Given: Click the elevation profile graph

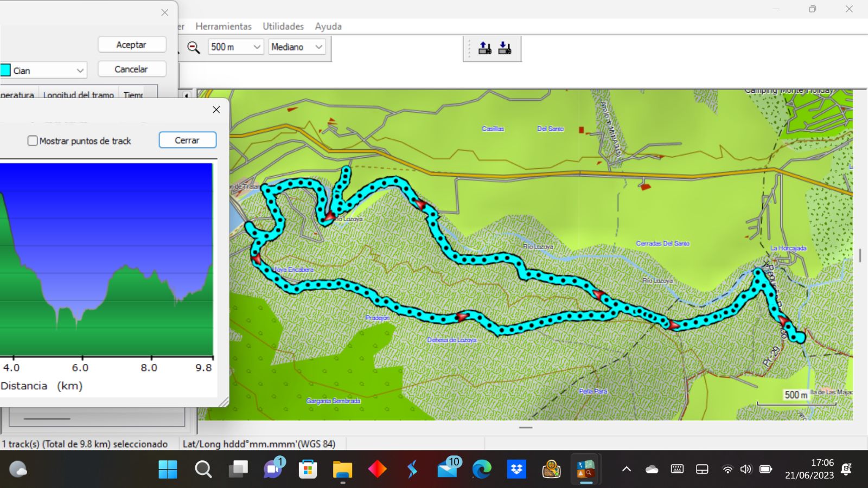Looking at the screenshot, I should pos(106,259).
